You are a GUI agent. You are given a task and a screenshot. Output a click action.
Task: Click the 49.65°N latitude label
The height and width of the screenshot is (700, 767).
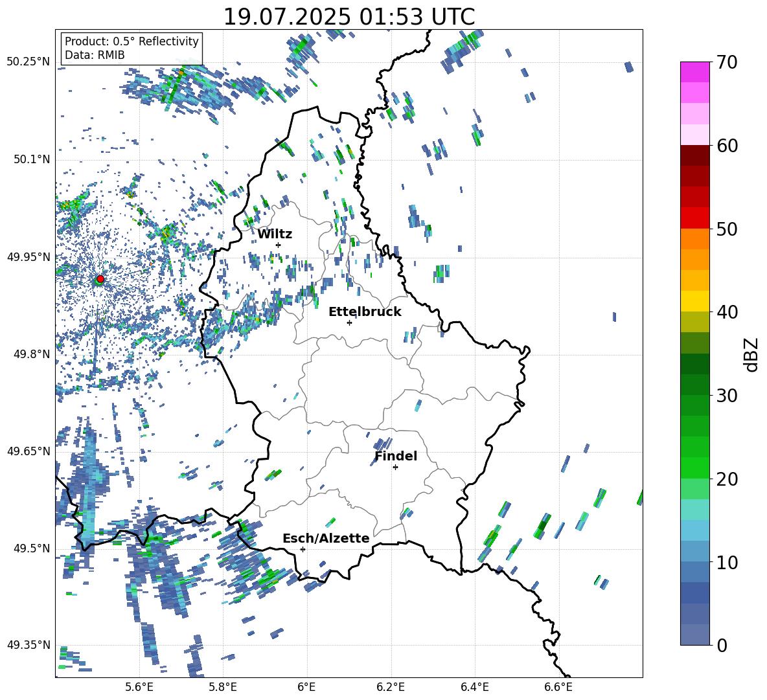pos(29,451)
